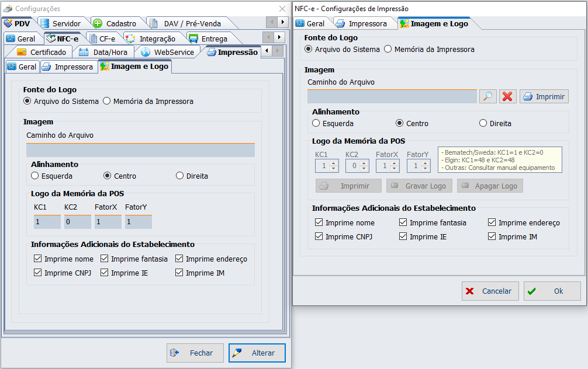
Task: Click the Cancelar button
Action: [490, 291]
